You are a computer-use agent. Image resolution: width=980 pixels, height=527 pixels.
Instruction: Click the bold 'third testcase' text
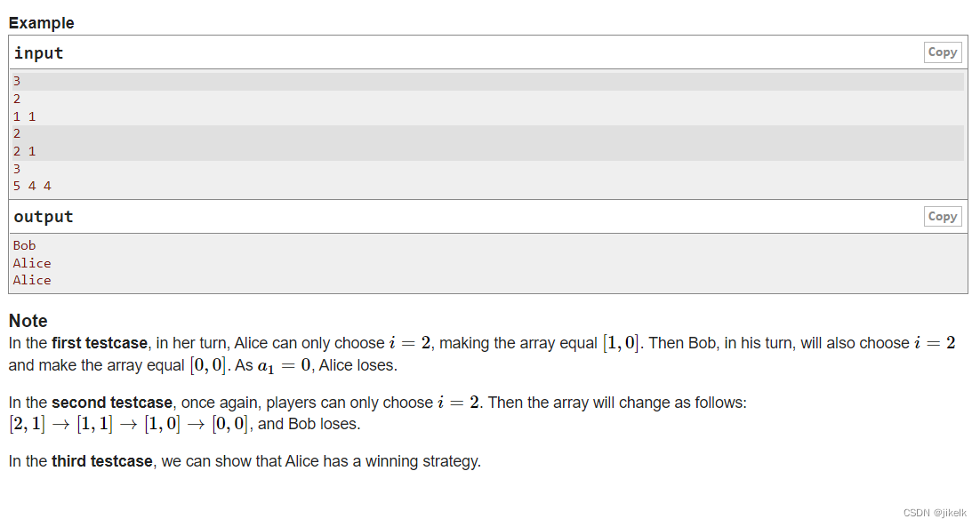tap(102, 461)
